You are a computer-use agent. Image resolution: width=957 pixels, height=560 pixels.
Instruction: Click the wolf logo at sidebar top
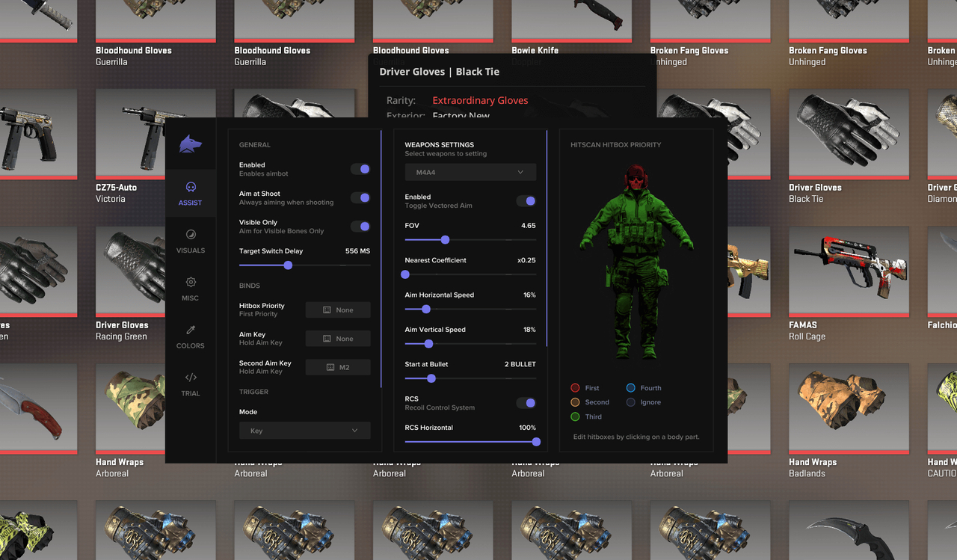190,144
